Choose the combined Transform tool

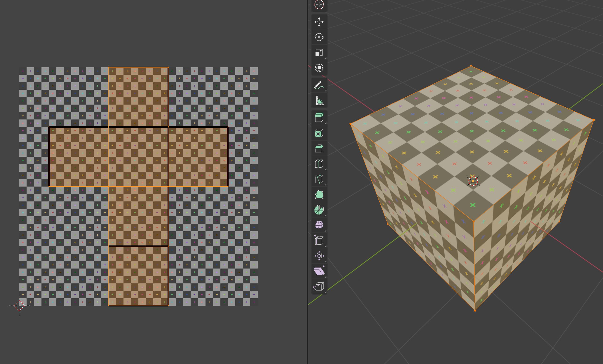319,68
